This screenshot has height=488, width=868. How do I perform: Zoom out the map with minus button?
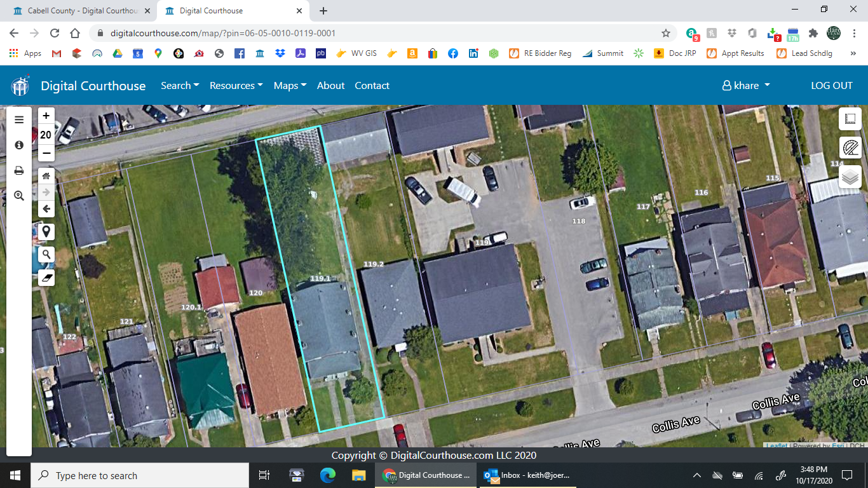[46, 153]
